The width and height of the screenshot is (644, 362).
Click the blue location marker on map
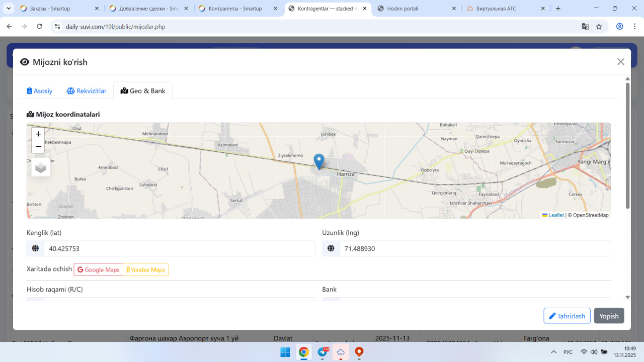pos(319,161)
